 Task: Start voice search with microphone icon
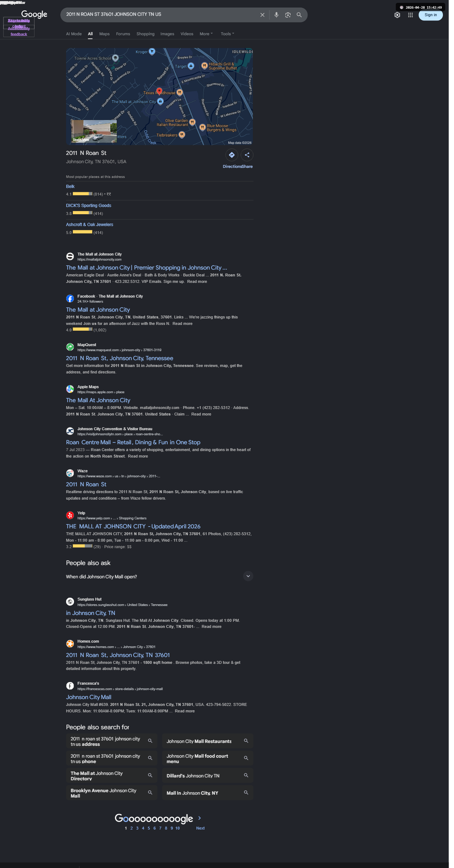pyautogui.click(x=276, y=15)
